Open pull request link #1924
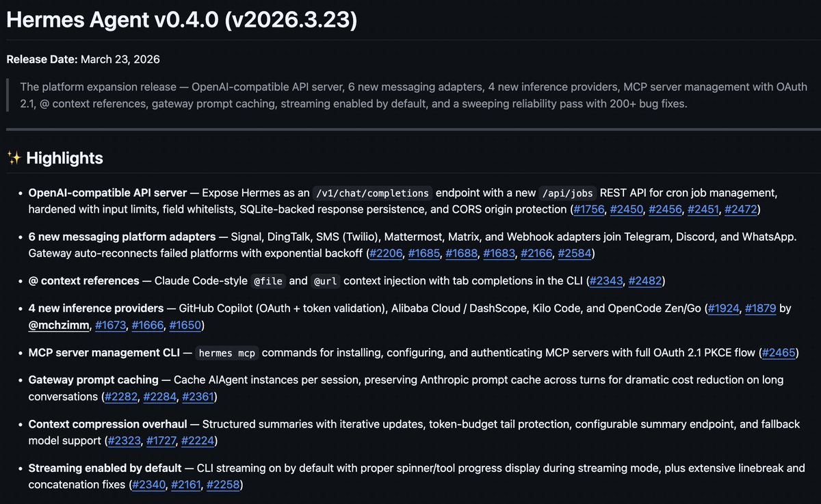The height and width of the screenshot is (504, 821). (723, 308)
